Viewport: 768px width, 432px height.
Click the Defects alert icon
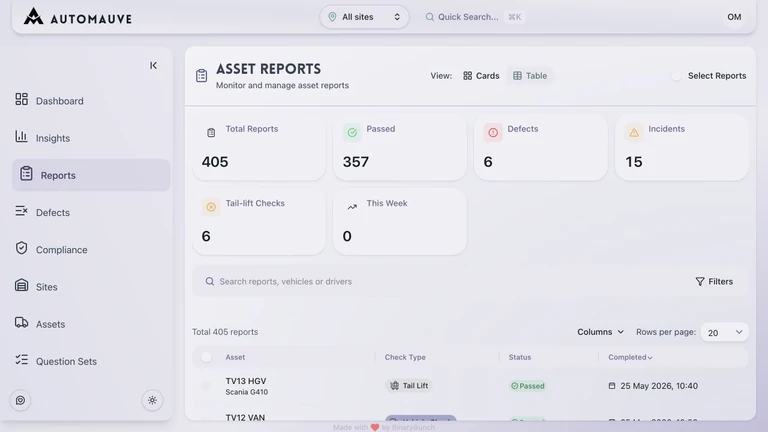click(493, 132)
